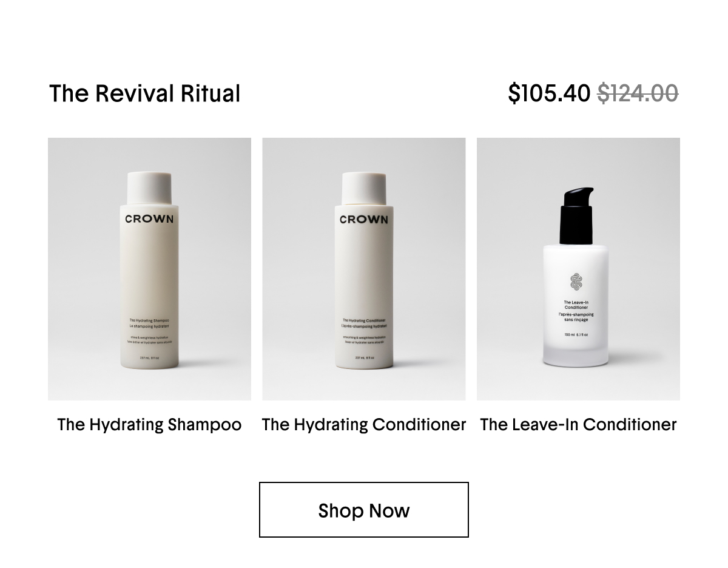
Task: Click 'sans rinçage' label on leave-in bottle
Action: 576,319
